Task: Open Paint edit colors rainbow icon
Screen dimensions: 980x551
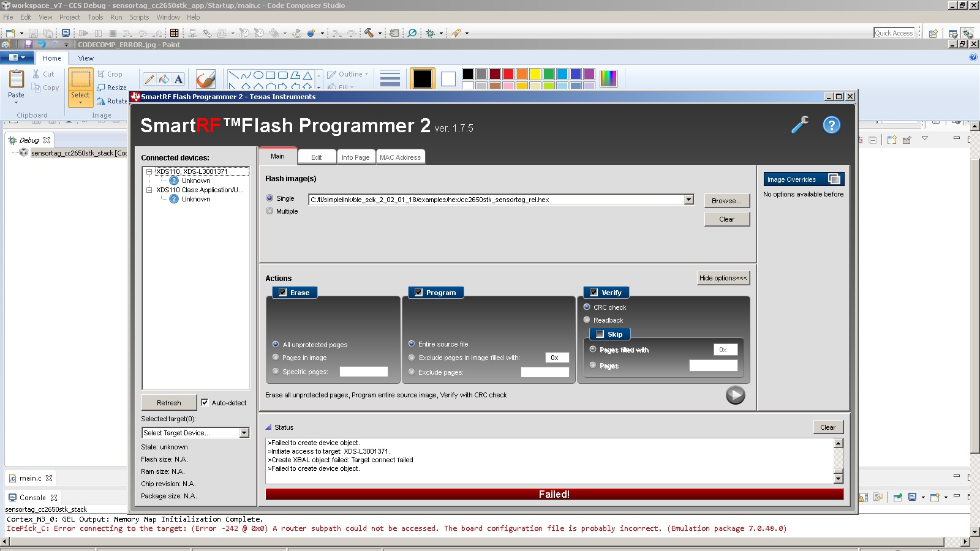Action: pos(608,78)
